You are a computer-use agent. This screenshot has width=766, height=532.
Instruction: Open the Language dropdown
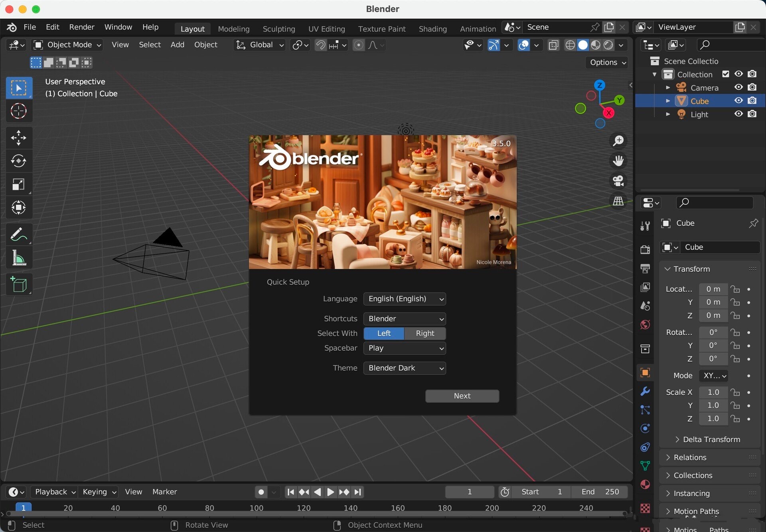[404, 299]
